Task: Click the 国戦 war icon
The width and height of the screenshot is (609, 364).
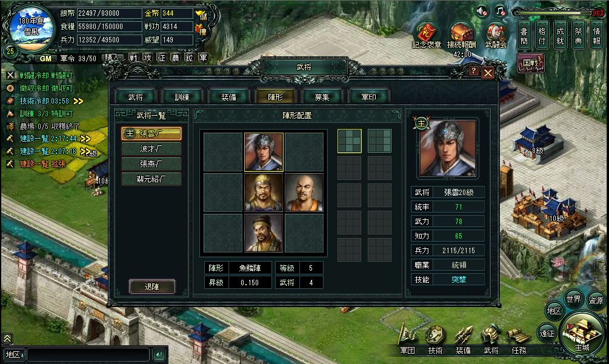Action: tap(531, 63)
